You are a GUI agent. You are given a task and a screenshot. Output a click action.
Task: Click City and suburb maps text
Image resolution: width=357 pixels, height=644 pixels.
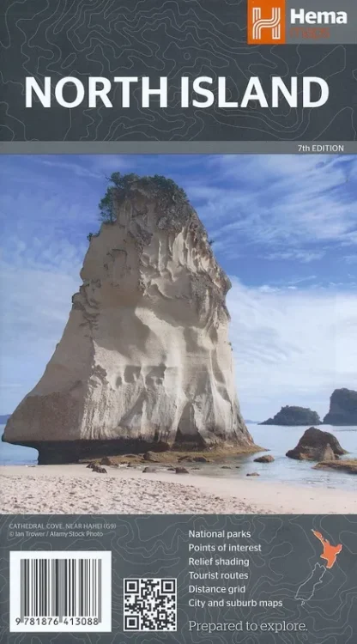pos(235,604)
